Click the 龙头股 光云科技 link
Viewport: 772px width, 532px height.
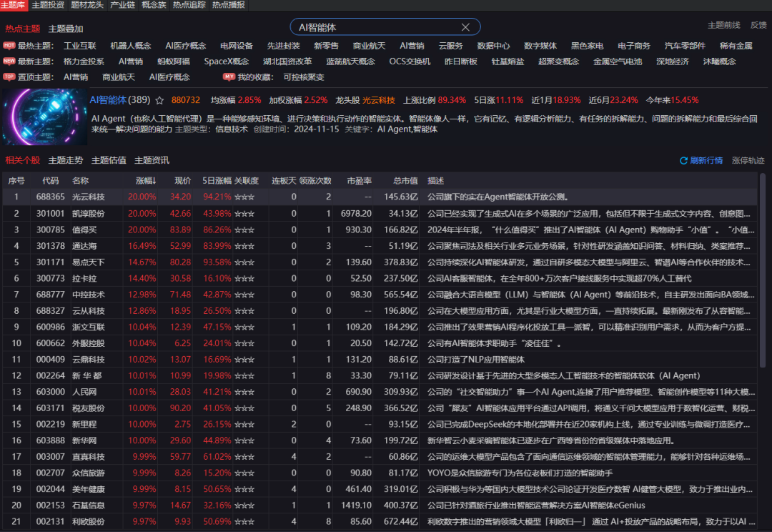click(379, 100)
